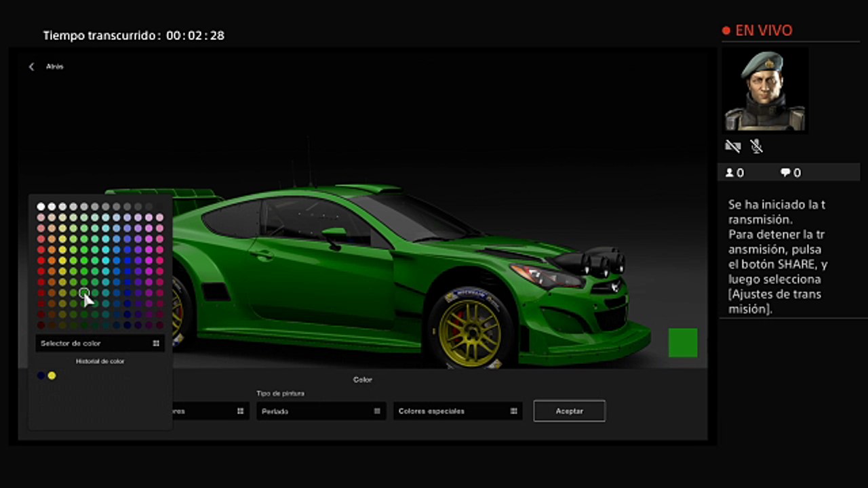Image resolution: width=868 pixels, height=488 pixels.
Task: Open the dropdown partly hidden behind the palette
Action: pos(211,411)
